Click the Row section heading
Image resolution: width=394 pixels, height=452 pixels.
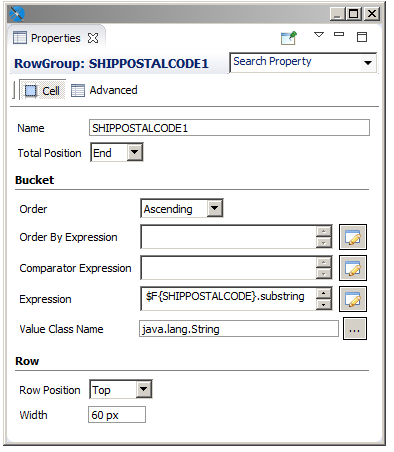tap(27, 361)
